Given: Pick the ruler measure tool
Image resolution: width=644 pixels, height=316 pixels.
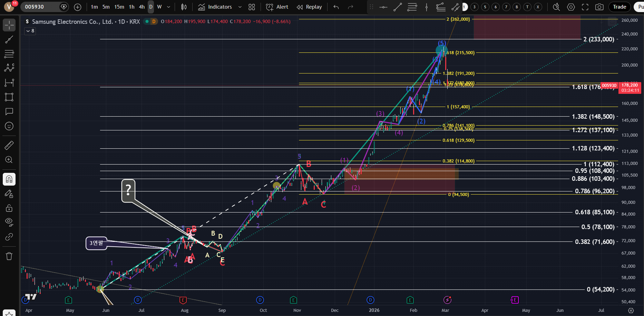Looking at the screenshot, I should pos(9,145).
